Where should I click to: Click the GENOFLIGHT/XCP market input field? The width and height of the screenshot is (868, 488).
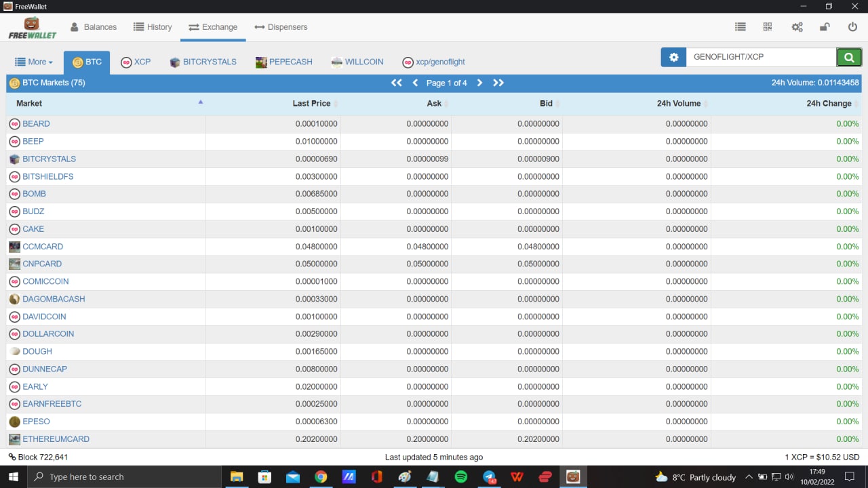(x=762, y=58)
